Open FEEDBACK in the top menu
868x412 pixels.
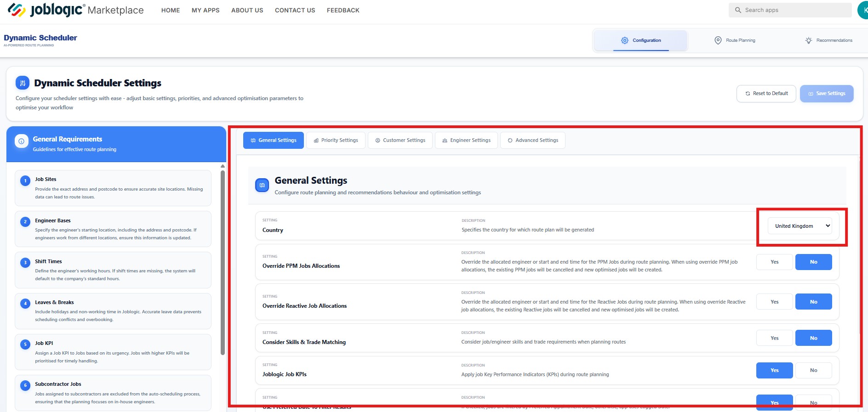[x=343, y=10]
